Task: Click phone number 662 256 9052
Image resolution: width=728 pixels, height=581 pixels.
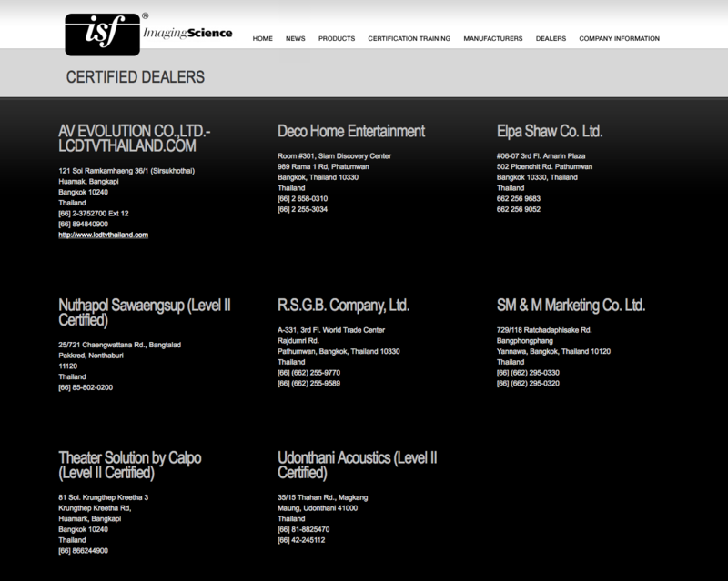Action: coord(519,209)
